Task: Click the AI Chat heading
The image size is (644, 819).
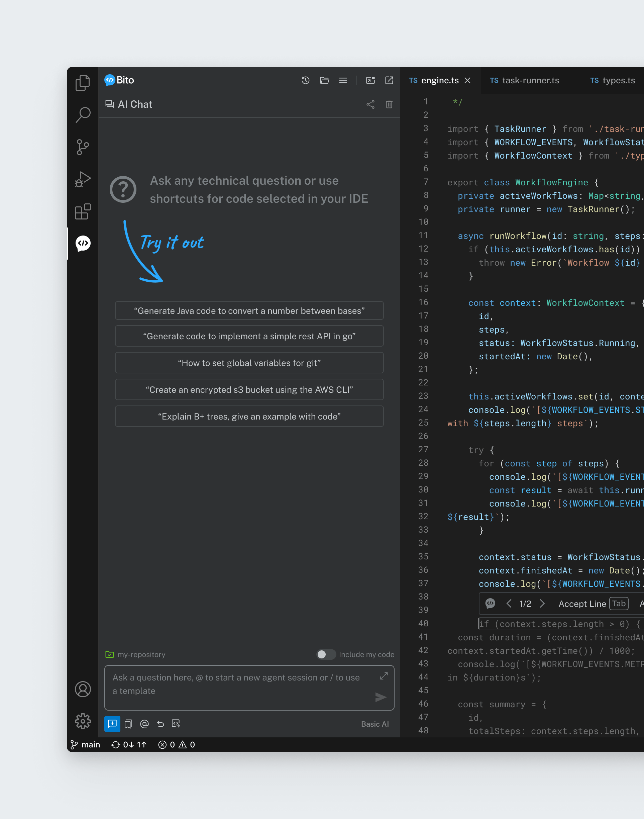Action: 135,104
